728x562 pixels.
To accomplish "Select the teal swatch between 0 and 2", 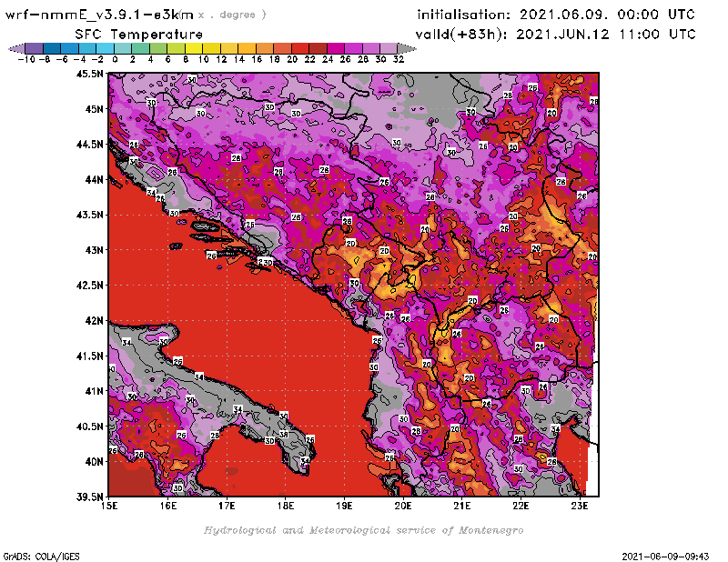I will (x=123, y=48).
